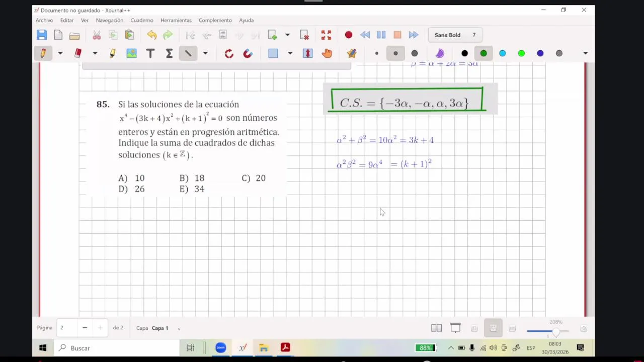
Task: Toggle grid snapping magnet icon
Action: coord(248,53)
